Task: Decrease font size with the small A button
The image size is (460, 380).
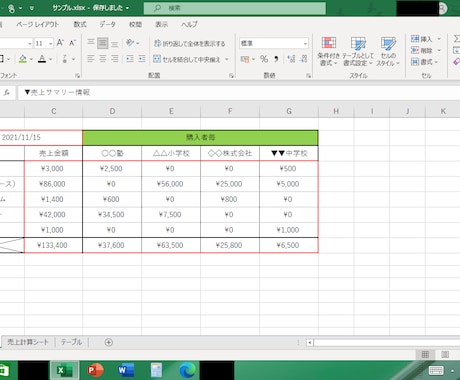Action: (72, 43)
